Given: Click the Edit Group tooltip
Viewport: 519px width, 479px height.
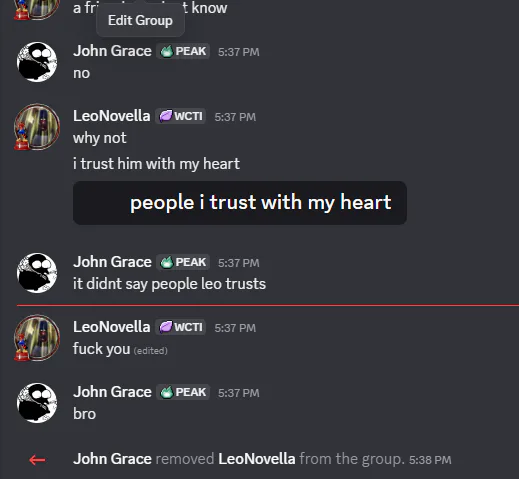Looking at the screenshot, I should pos(140,21).
